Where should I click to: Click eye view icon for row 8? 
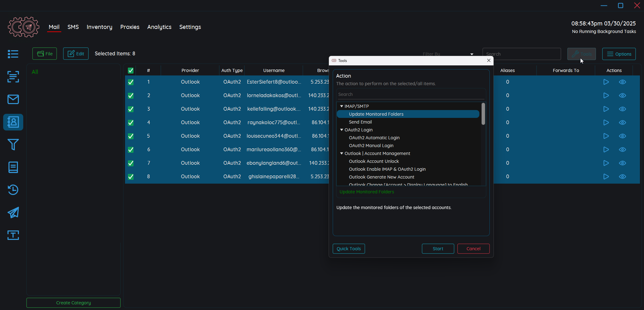point(622,177)
